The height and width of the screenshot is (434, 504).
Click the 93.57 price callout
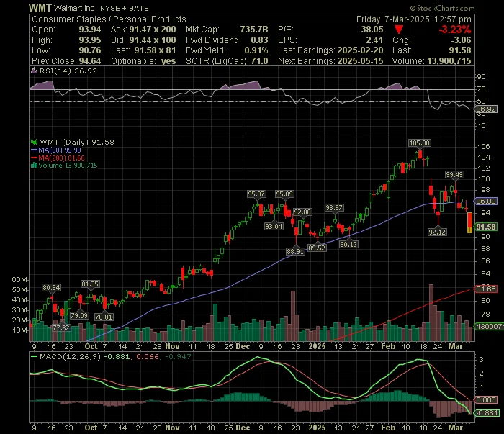(x=334, y=207)
